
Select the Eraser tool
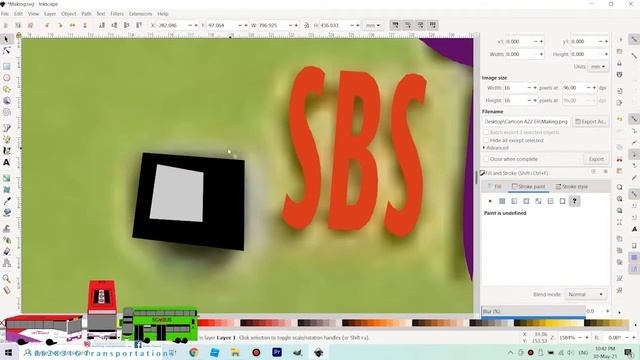point(7,251)
